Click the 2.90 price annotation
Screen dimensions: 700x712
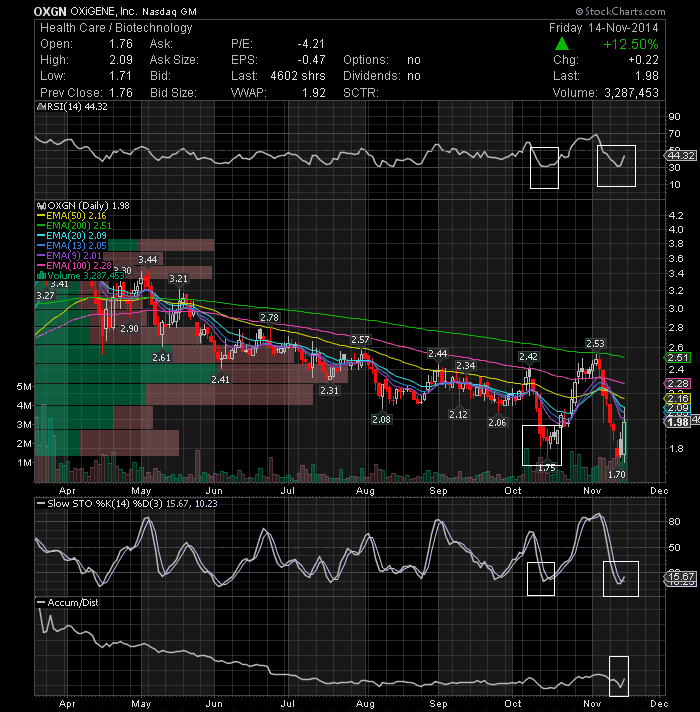tap(129, 328)
